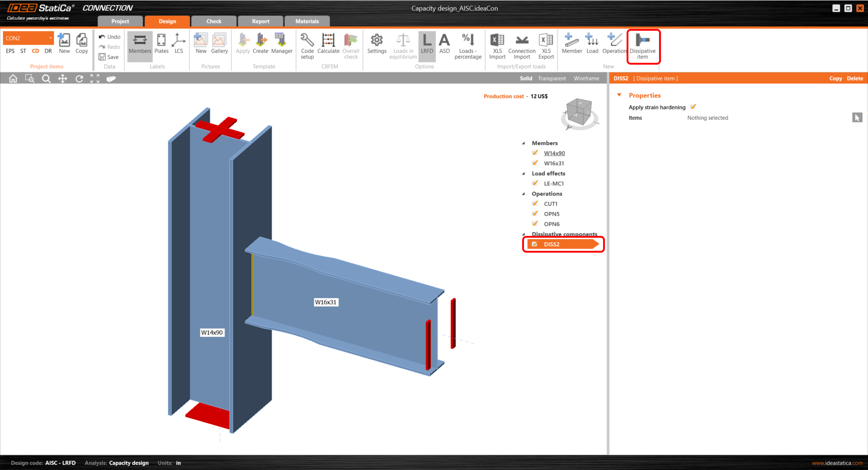
Task: Switch view to Wireframe mode
Action: click(x=586, y=79)
